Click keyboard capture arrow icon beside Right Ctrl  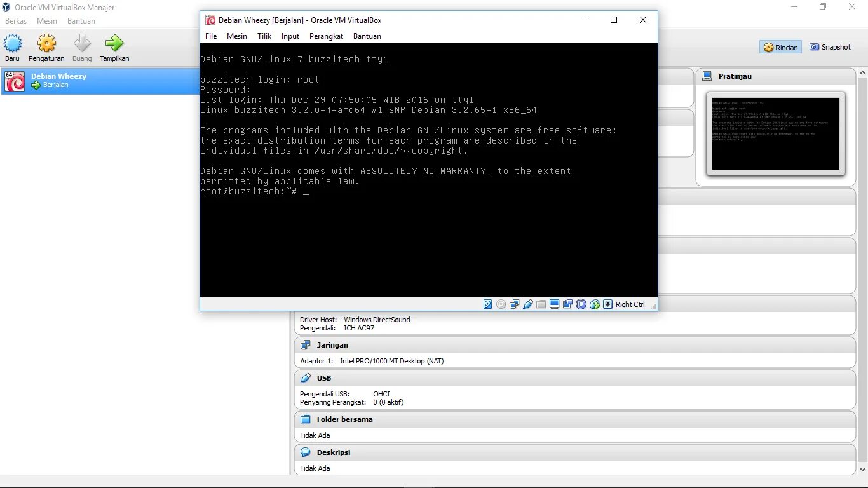click(607, 304)
